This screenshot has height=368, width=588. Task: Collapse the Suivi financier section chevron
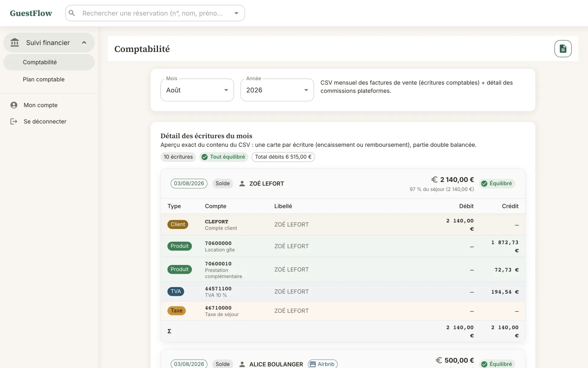click(x=84, y=43)
